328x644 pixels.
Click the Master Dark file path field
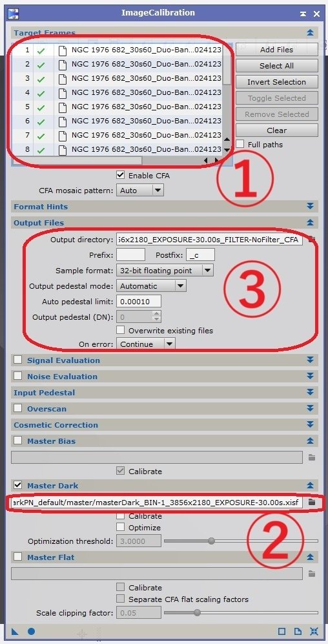click(x=157, y=502)
